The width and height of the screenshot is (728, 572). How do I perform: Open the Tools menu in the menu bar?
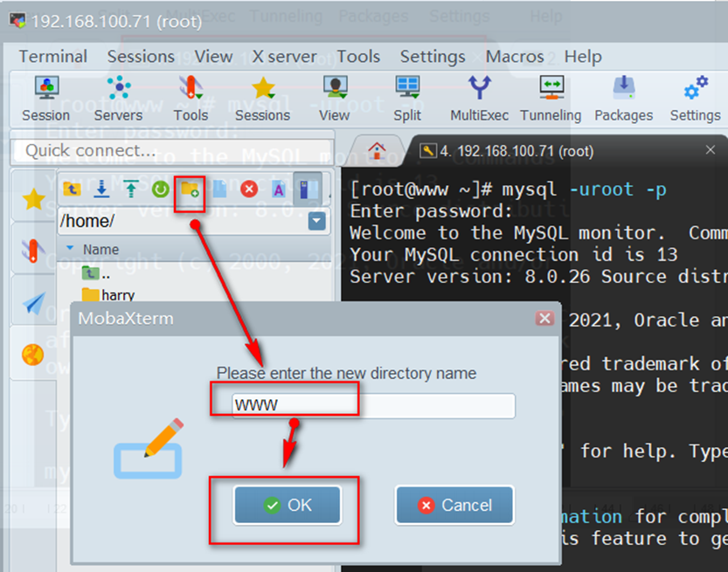click(x=358, y=57)
